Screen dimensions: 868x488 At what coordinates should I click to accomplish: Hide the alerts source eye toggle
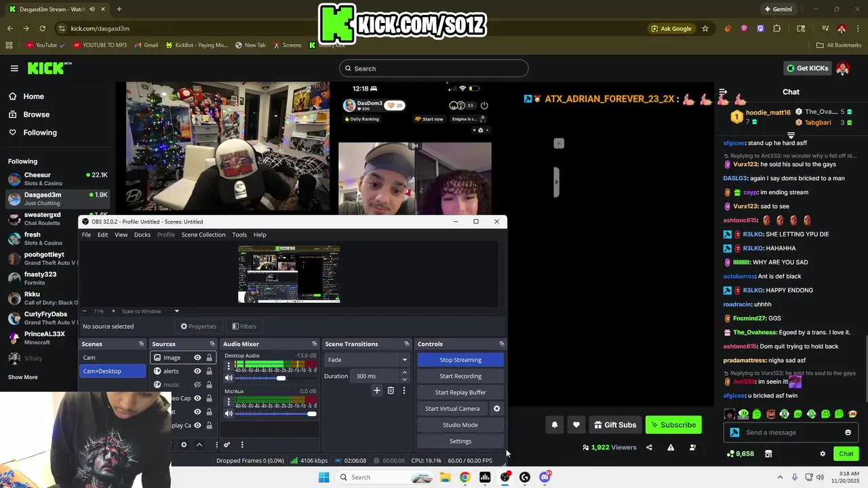[x=197, y=371]
